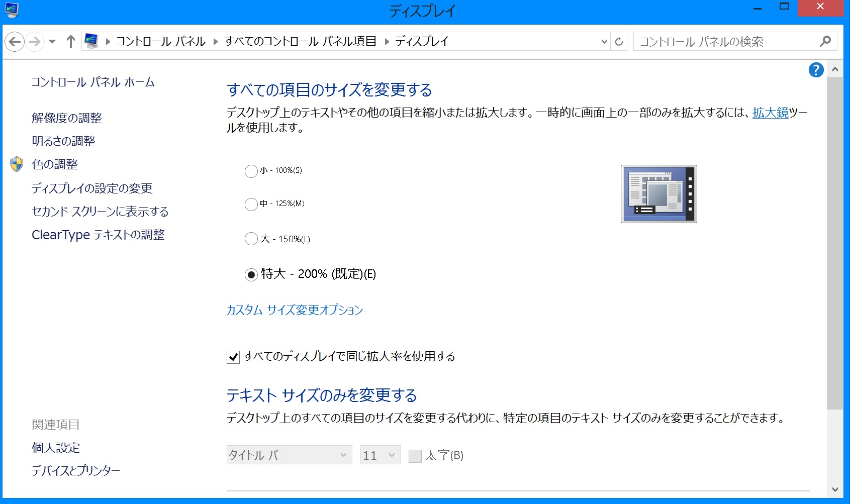Click the vertical scrollbar thumb
The width and height of the screenshot is (850, 504).
(835, 243)
